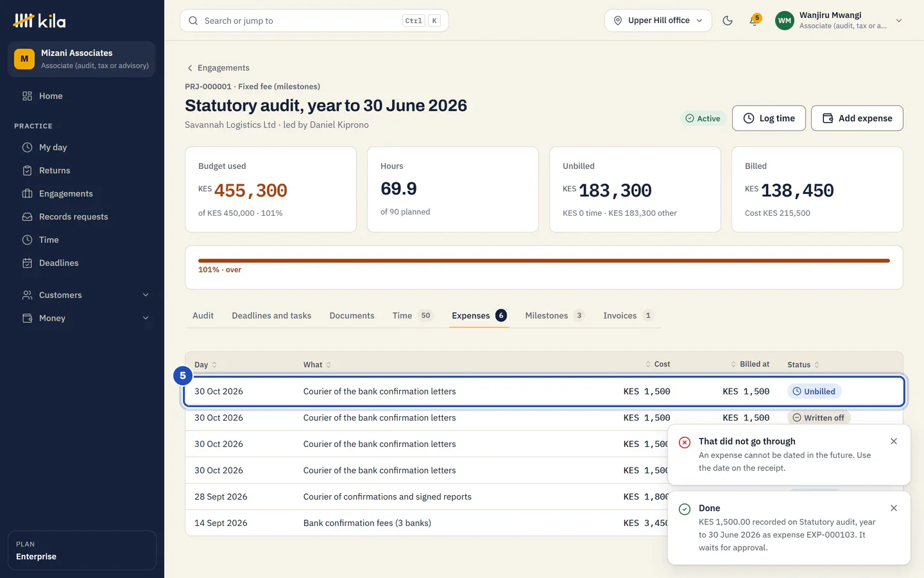Sort the table by Cost column
Viewport: 924px width, 578px height.
click(x=658, y=364)
